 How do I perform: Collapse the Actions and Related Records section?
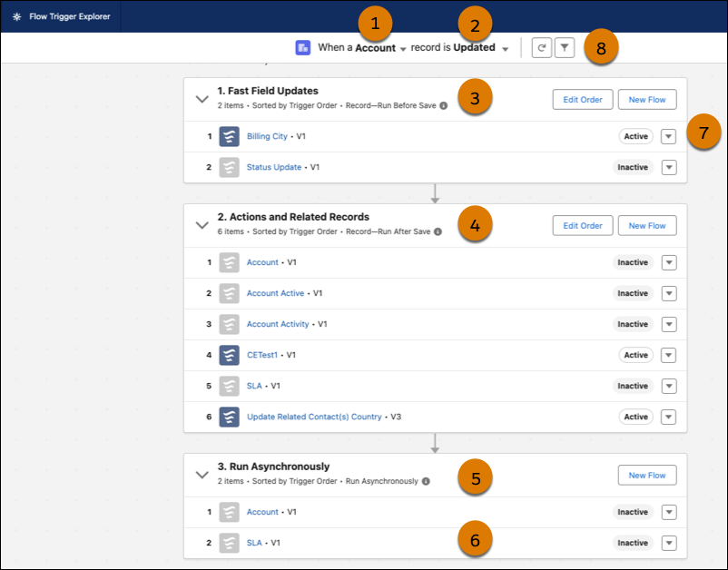(x=202, y=224)
